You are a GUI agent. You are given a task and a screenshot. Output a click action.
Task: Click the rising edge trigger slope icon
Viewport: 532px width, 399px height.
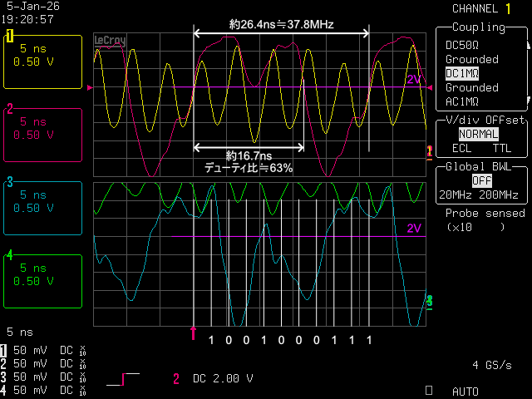tap(123, 379)
